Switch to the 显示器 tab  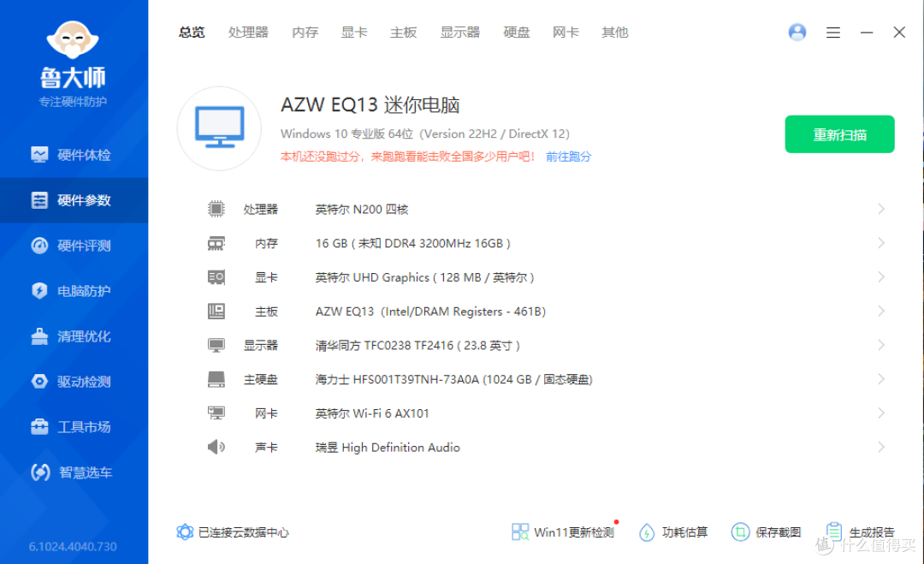(x=460, y=33)
